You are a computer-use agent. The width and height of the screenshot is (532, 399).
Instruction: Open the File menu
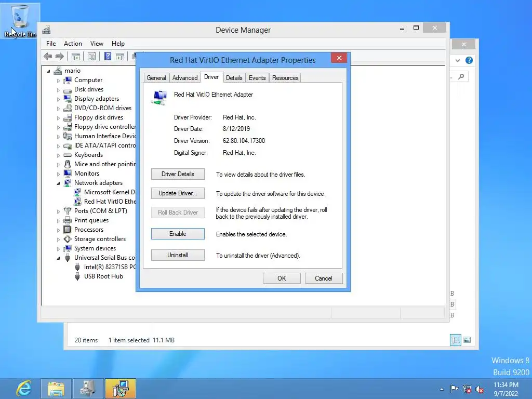pyautogui.click(x=51, y=44)
